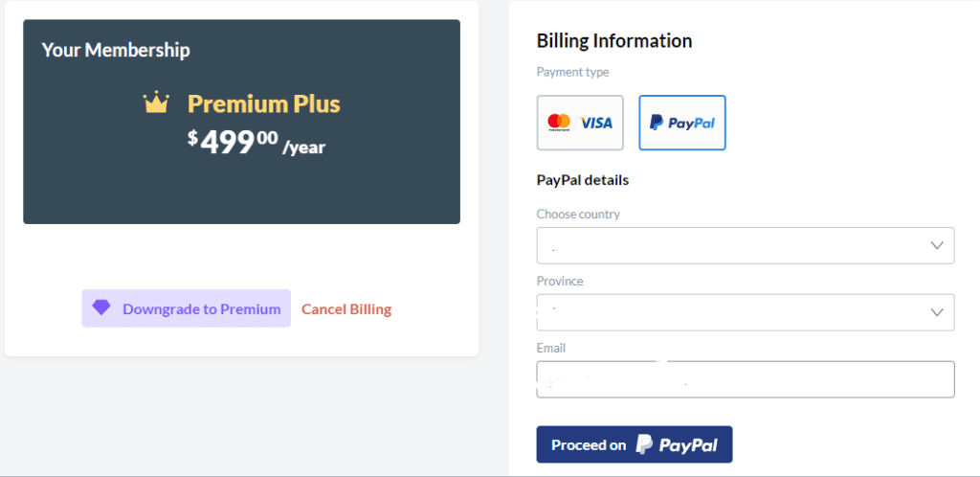
Task: Focus the Email input field
Action: [x=745, y=379]
